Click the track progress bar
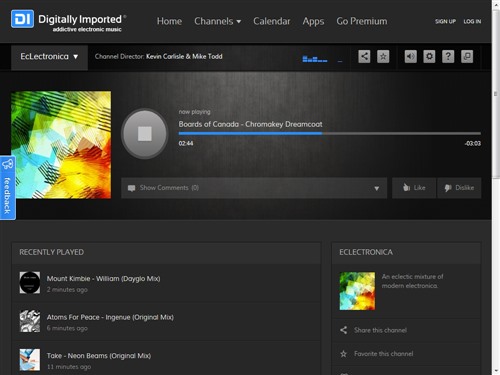This screenshot has height=375, width=500. click(x=330, y=133)
